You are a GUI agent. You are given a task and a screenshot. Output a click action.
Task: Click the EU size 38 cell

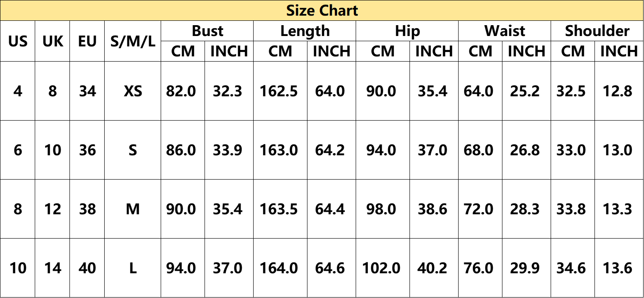point(87,209)
